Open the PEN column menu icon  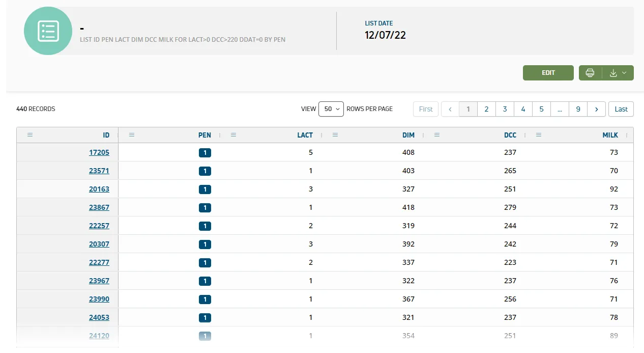[132, 135]
